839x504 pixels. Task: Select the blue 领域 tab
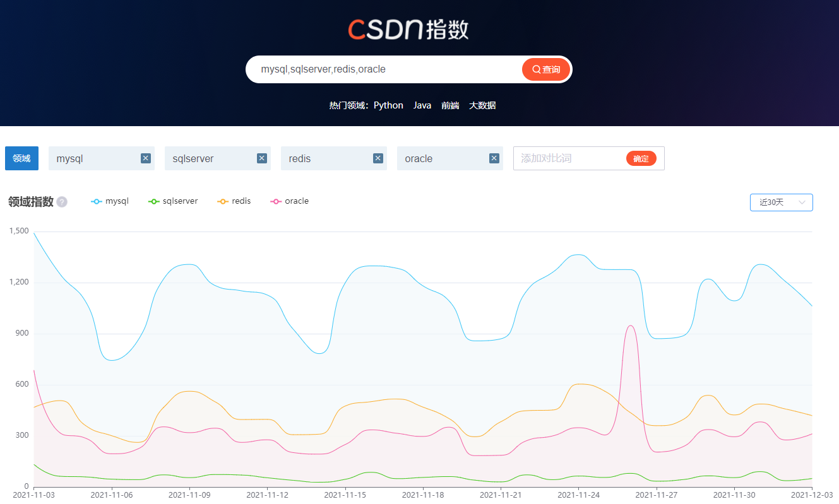[x=21, y=158]
